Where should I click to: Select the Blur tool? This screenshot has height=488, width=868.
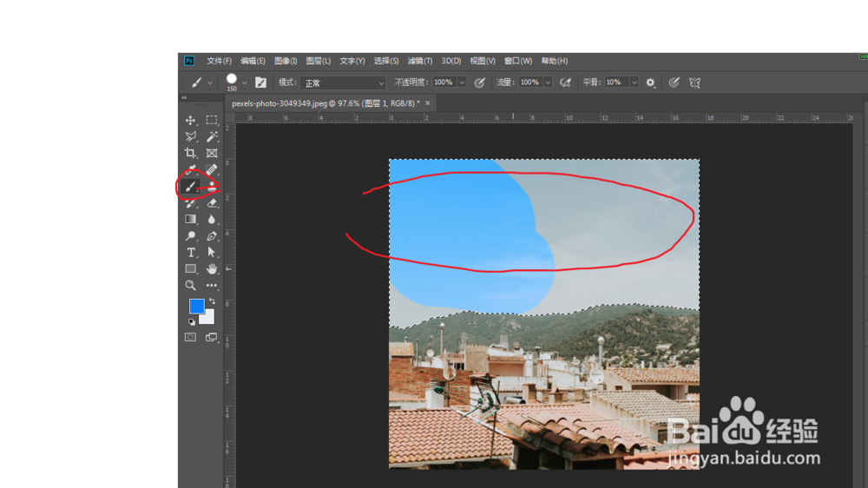click(x=212, y=220)
